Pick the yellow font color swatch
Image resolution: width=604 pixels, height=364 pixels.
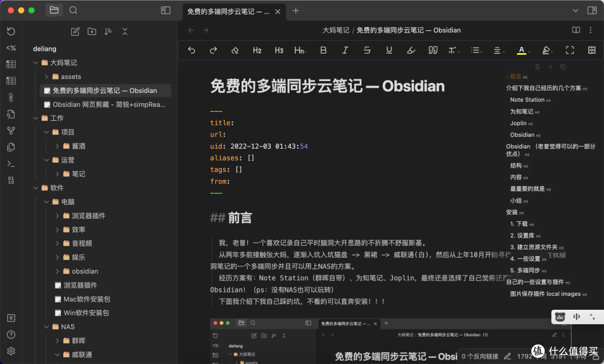coord(521,50)
